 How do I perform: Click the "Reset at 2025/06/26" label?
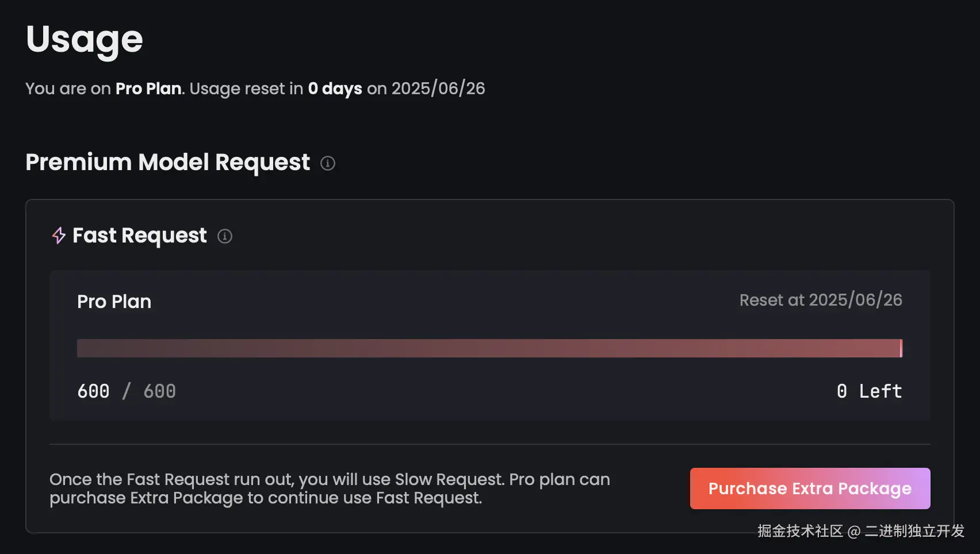821,300
